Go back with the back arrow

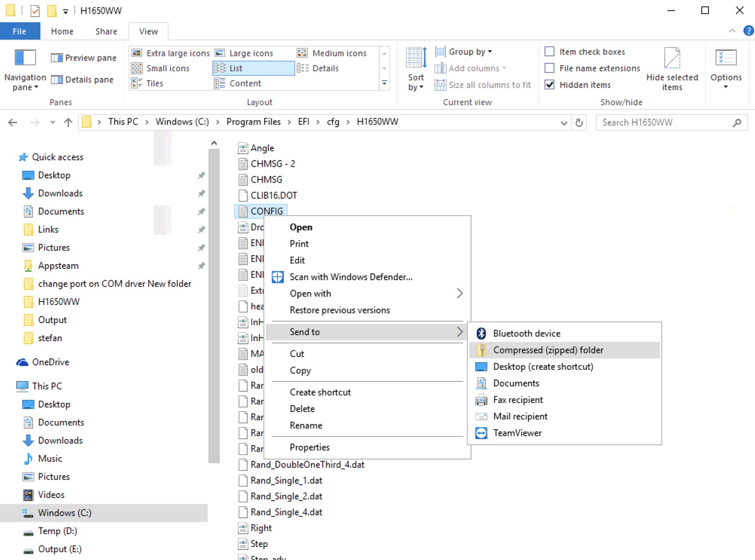pos(13,122)
